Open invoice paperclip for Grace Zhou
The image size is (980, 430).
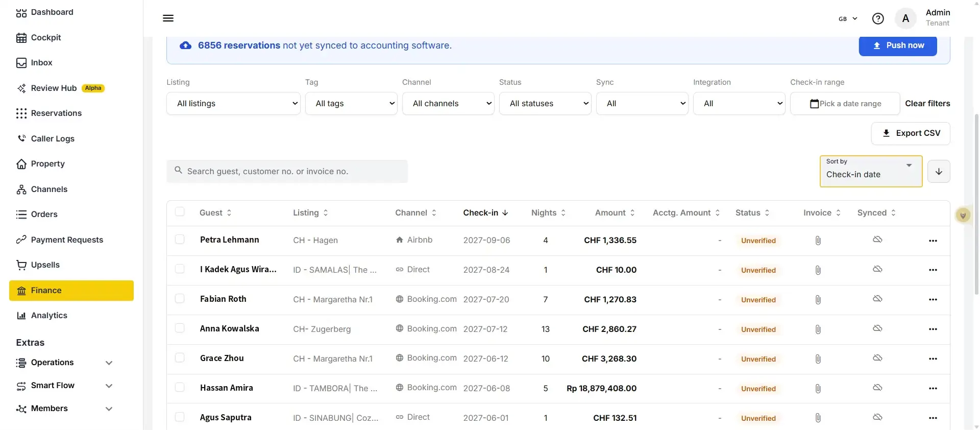pyautogui.click(x=818, y=359)
